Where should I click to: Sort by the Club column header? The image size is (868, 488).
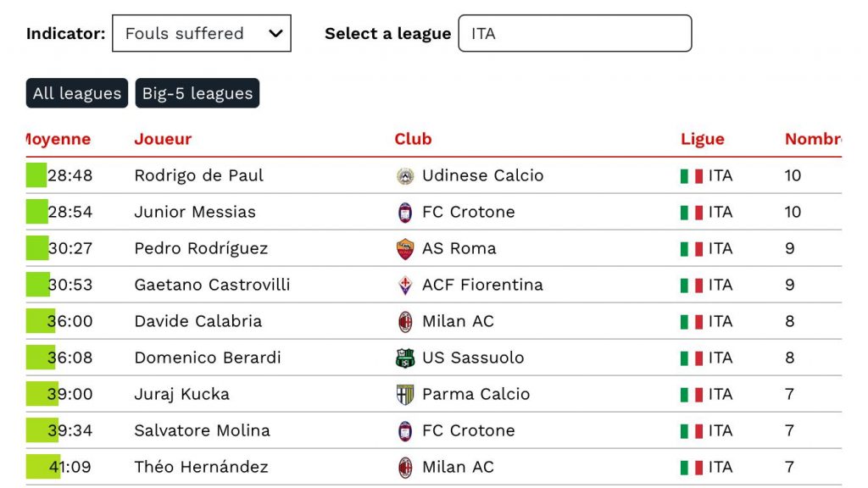(x=413, y=139)
